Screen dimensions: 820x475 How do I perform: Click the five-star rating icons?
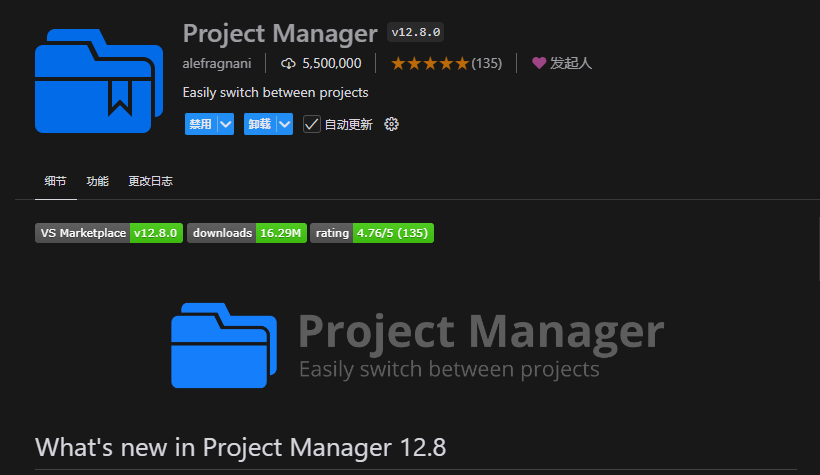(x=429, y=63)
